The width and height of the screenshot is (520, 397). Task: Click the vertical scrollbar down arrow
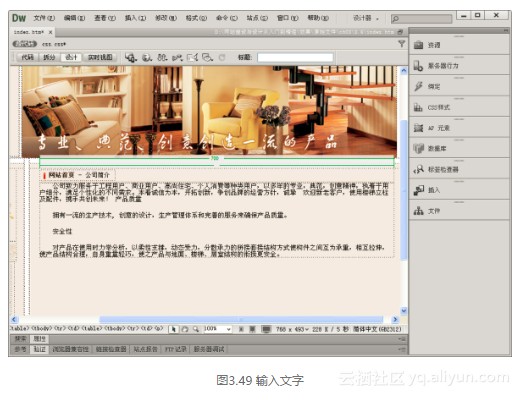click(404, 311)
